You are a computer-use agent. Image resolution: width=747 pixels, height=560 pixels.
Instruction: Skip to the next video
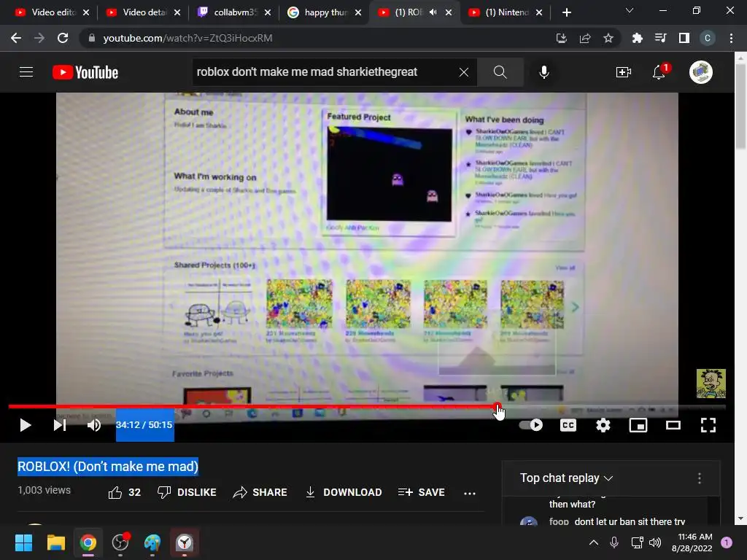pos(60,425)
